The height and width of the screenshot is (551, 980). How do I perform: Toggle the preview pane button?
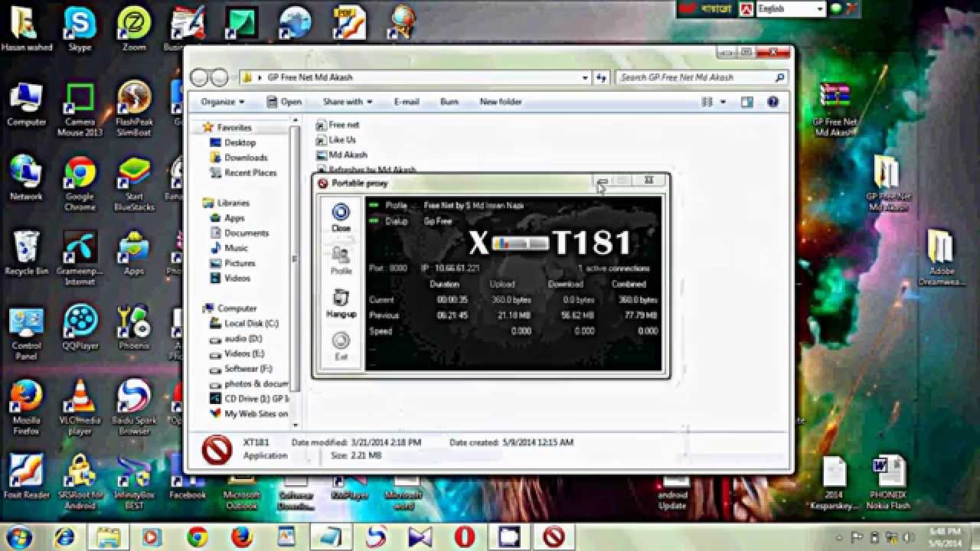pyautogui.click(x=747, y=102)
